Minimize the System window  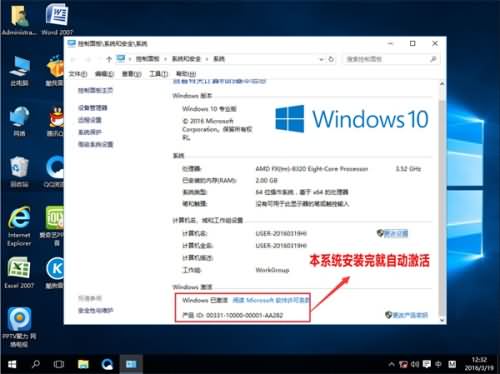point(391,43)
